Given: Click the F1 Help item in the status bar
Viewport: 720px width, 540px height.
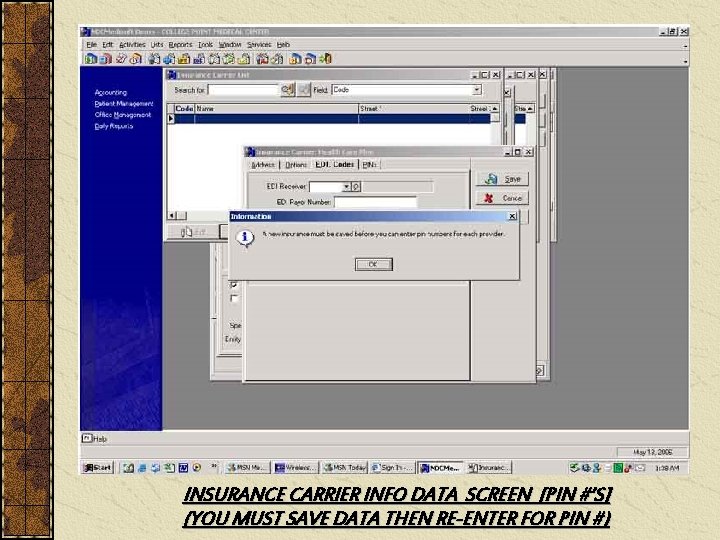Looking at the screenshot, I should click(x=94, y=439).
